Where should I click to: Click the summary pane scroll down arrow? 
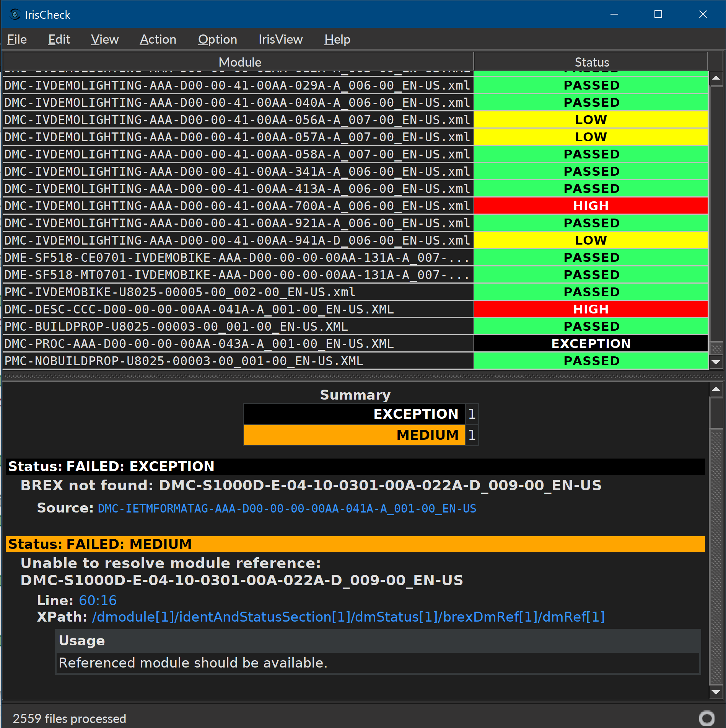pos(716,692)
